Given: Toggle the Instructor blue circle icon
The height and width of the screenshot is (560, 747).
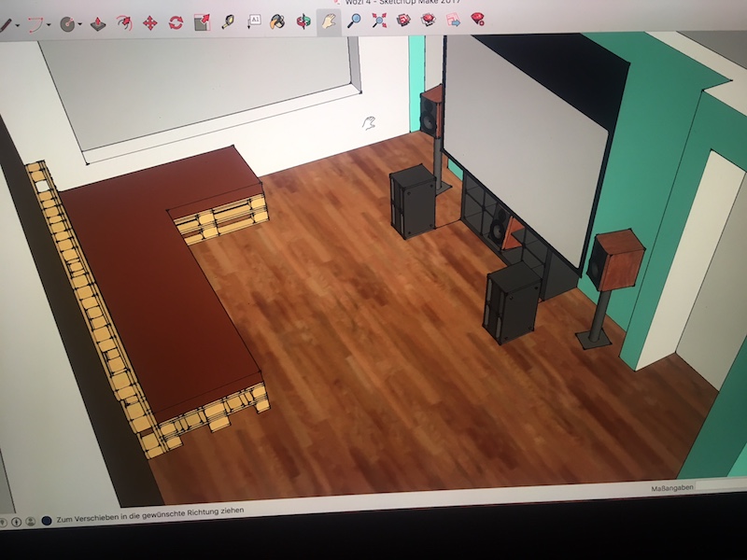Looking at the screenshot, I should tap(46, 521).
